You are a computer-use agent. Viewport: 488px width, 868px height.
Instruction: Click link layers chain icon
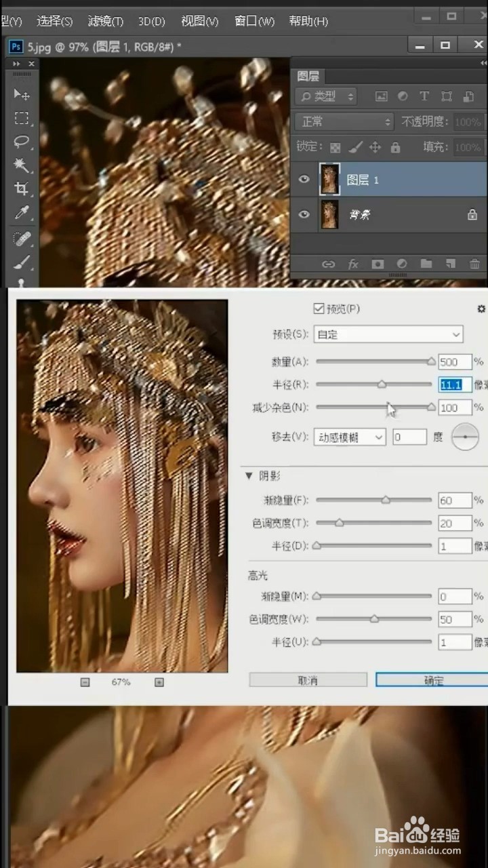[328, 264]
